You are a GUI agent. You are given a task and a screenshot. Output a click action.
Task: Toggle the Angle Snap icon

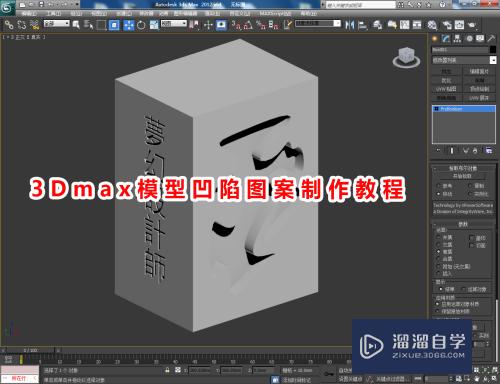[x=248, y=25]
